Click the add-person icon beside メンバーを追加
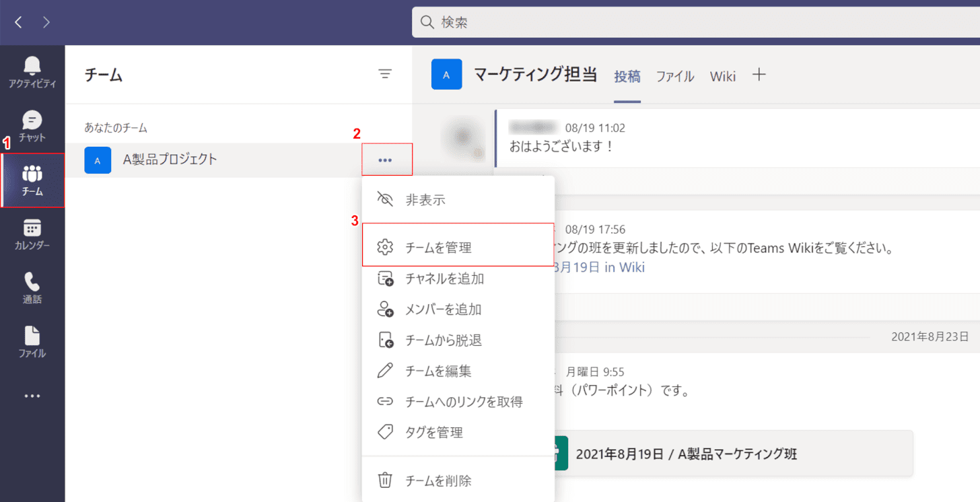The image size is (980, 502). point(385,310)
